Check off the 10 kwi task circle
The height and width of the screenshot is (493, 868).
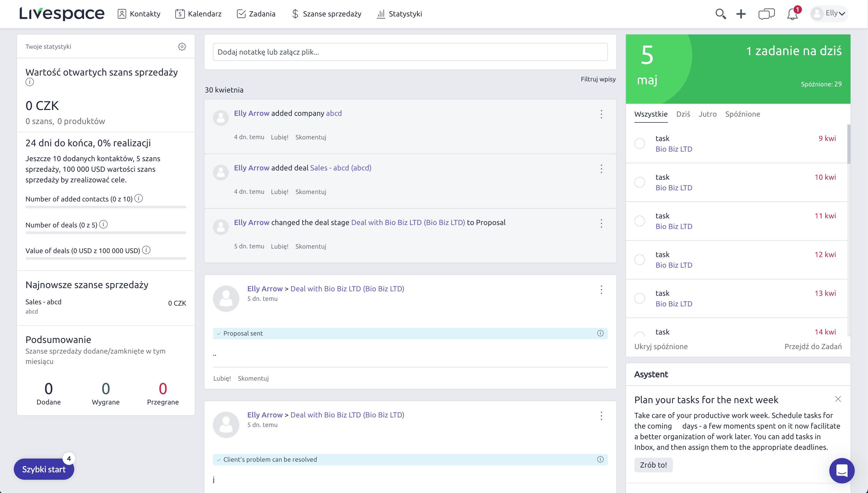(x=640, y=182)
